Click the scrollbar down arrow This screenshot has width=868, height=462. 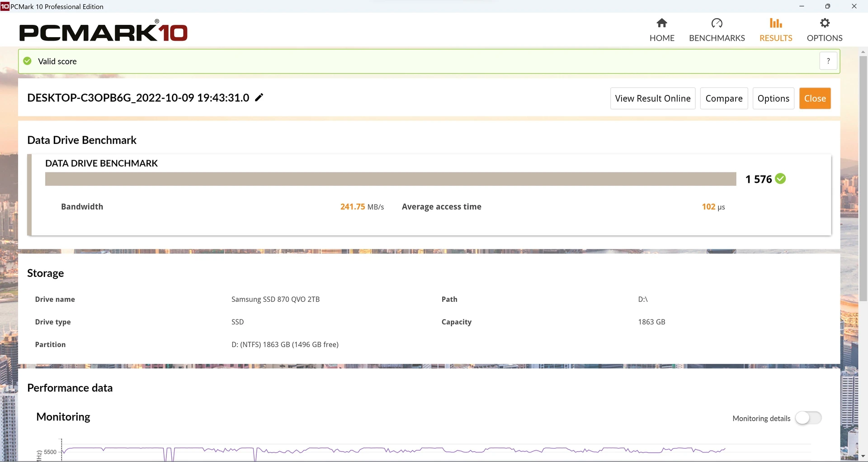tap(863, 456)
